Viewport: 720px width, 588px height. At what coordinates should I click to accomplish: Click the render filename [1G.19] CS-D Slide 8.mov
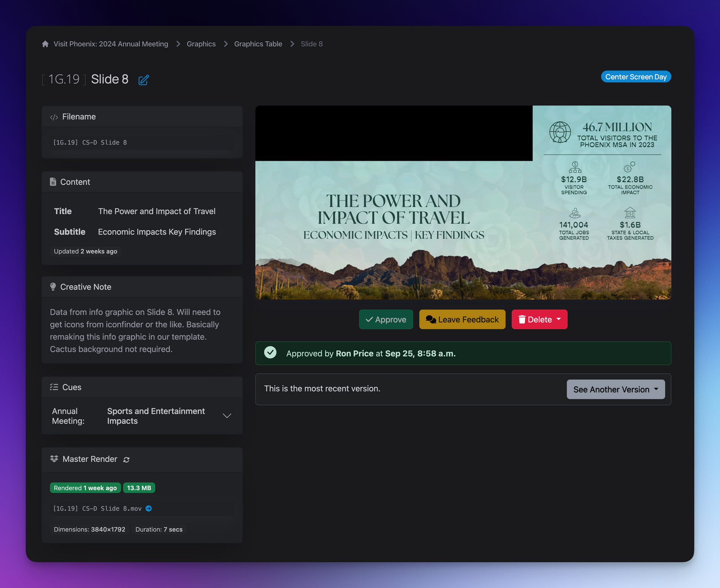click(97, 509)
